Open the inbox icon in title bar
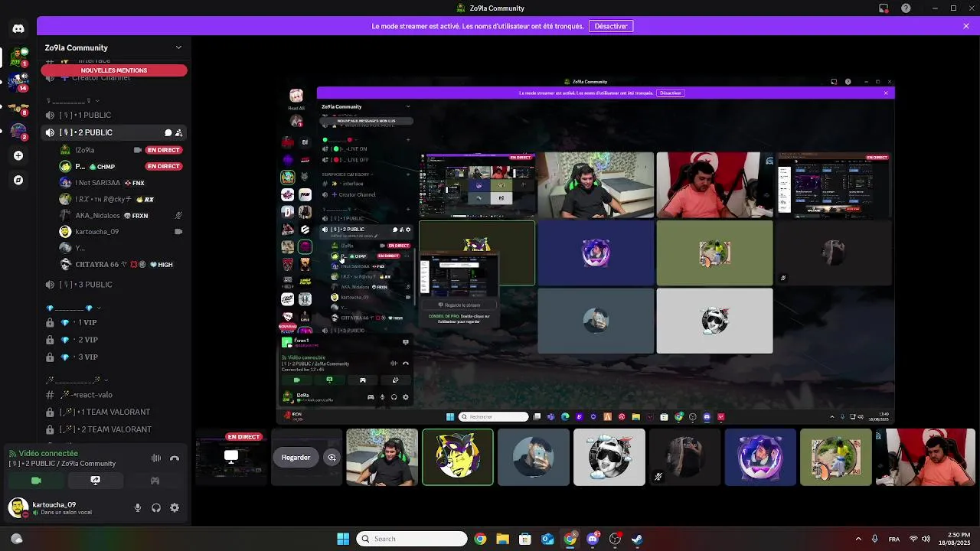 pyautogui.click(x=884, y=8)
